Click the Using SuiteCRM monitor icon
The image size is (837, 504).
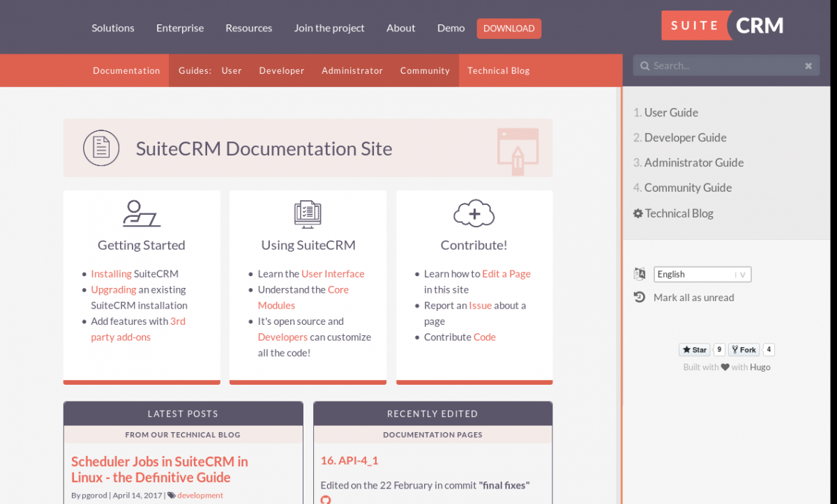(308, 214)
